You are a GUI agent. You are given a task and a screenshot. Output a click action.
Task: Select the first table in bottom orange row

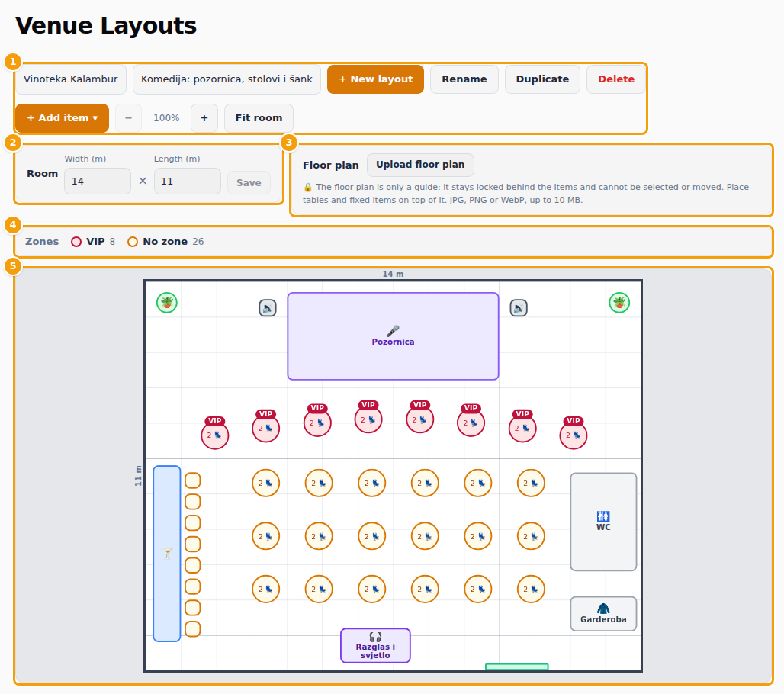266,589
